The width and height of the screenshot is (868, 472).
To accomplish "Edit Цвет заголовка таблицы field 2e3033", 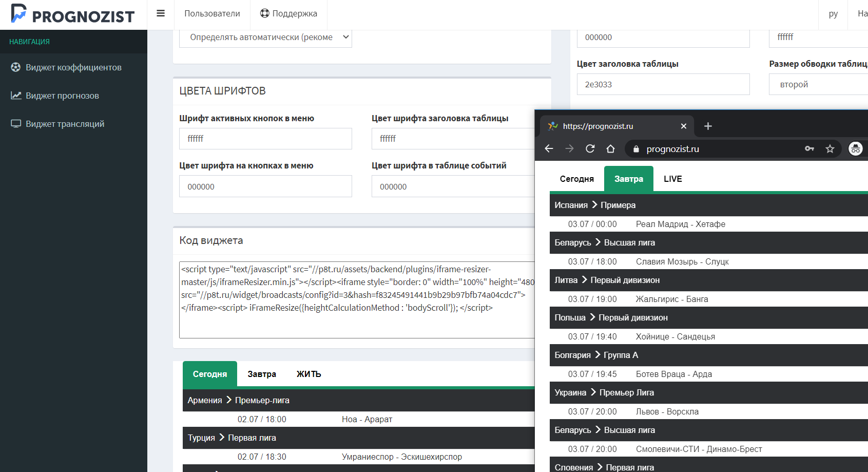I will coord(663,84).
